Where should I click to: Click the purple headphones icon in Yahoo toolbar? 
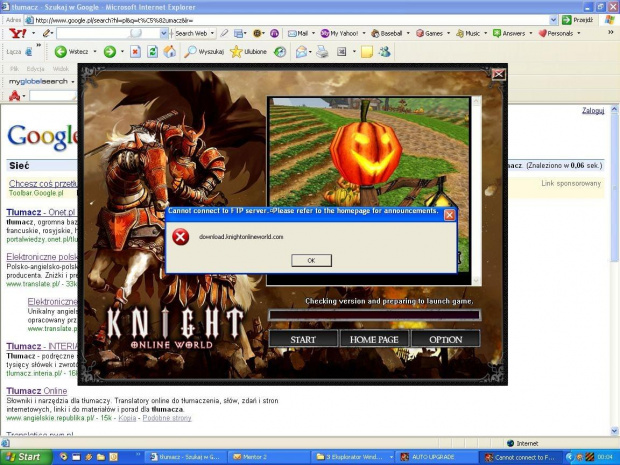(274, 34)
